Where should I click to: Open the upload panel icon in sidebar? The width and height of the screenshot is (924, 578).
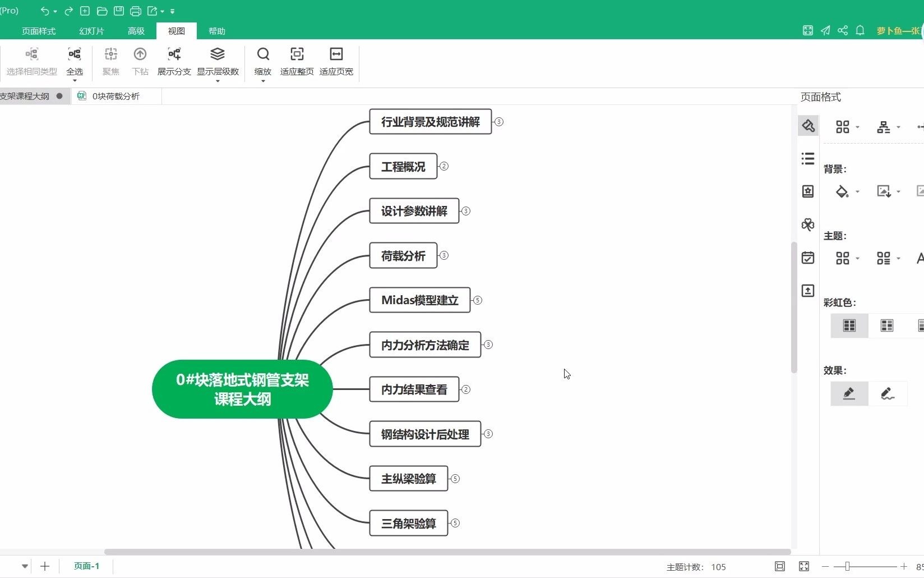808,291
